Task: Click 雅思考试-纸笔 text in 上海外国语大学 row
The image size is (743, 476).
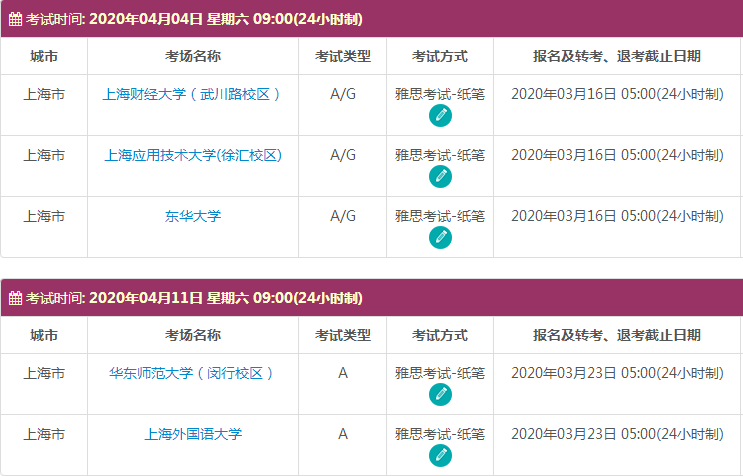Action: 440,434
